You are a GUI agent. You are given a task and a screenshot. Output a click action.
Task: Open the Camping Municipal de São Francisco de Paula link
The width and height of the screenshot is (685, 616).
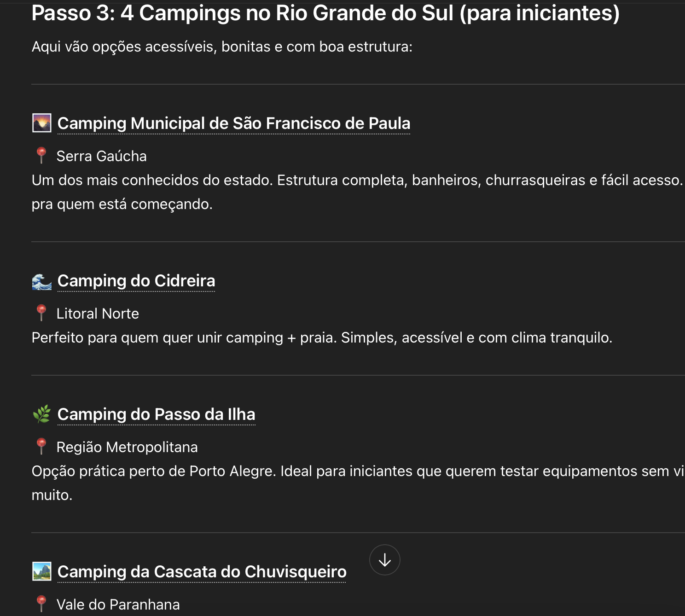(x=233, y=123)
